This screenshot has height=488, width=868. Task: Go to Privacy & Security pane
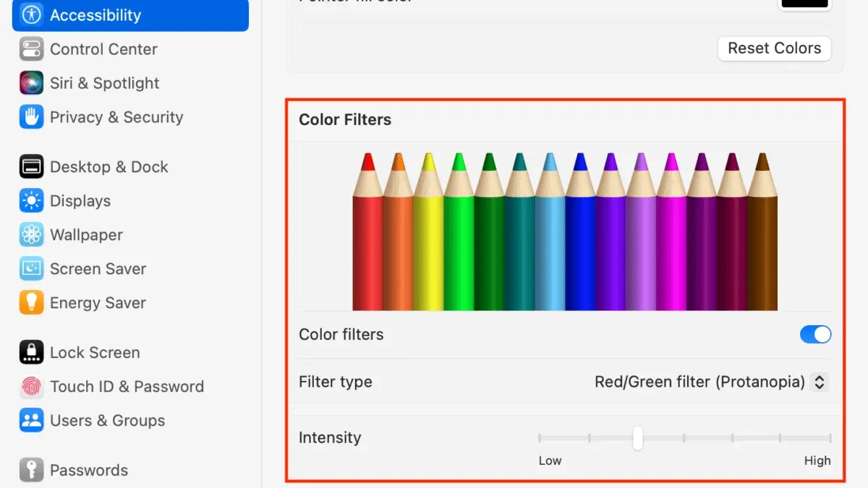click(x=130, y=117)
